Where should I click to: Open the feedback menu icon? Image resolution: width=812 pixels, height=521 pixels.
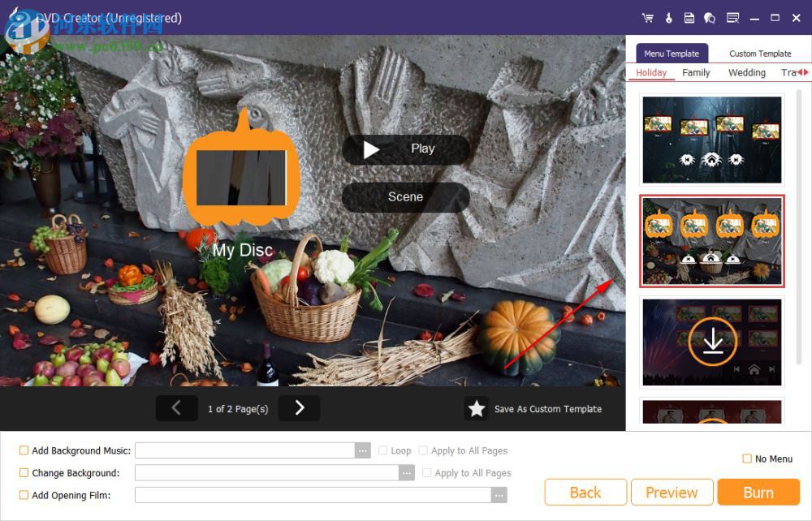tap(732, 18)
